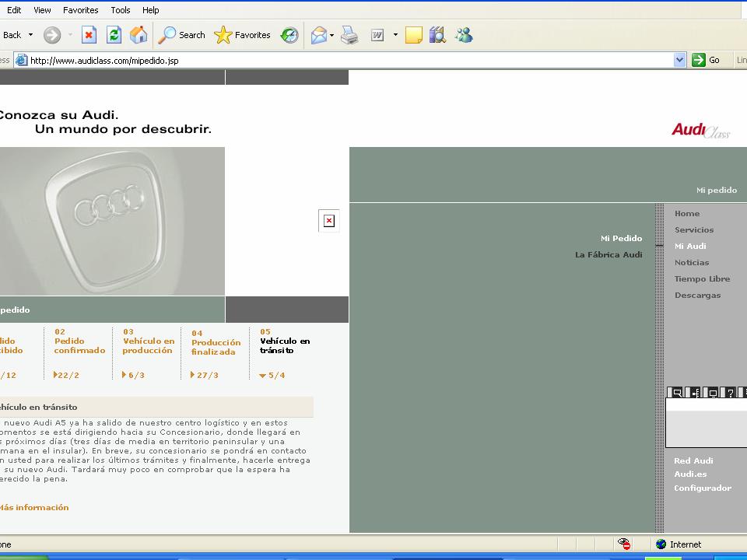Screen dimensions: 747x560
Task: Open the Noticias navigation link
Action: point(692,262)
